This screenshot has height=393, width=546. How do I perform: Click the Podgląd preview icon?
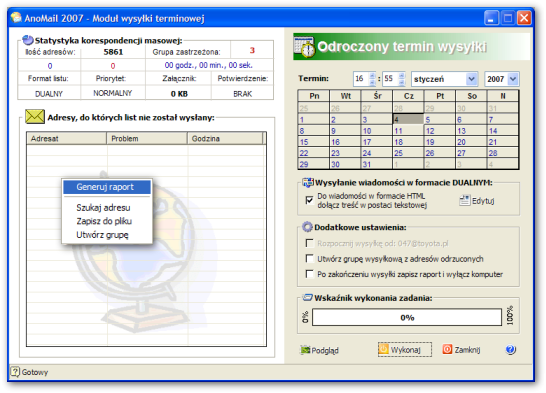[x=305, y=349]
